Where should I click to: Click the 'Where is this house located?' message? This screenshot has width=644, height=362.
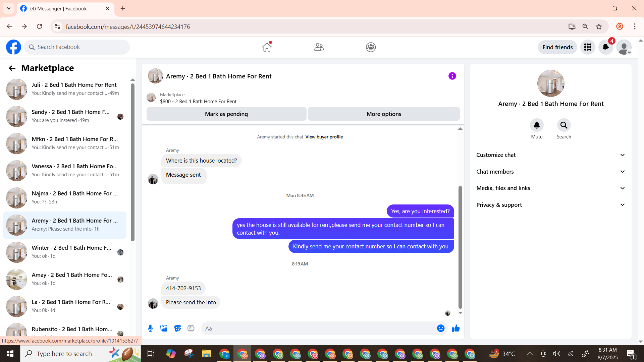pyautogui.click(x=201, y=161)
